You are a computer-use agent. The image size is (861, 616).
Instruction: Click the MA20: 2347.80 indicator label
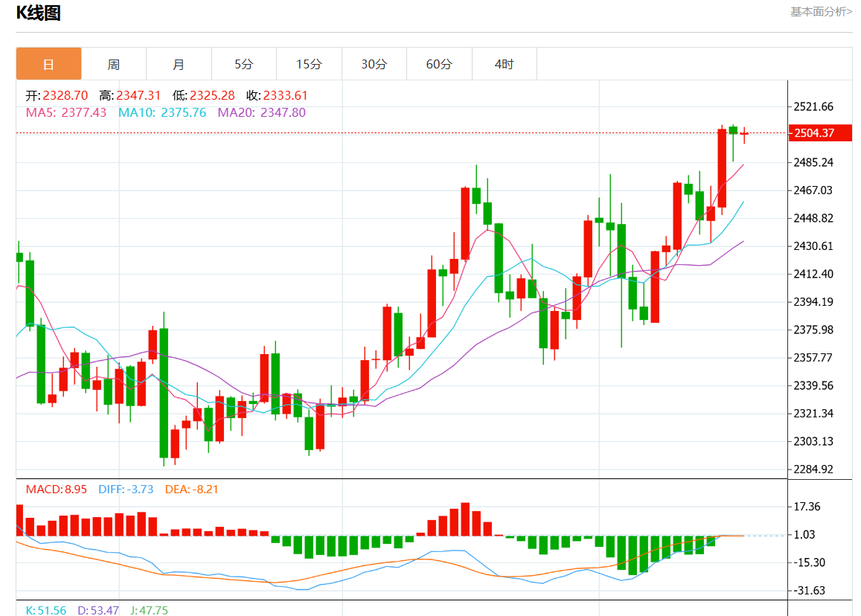click(x=261, y=112)
